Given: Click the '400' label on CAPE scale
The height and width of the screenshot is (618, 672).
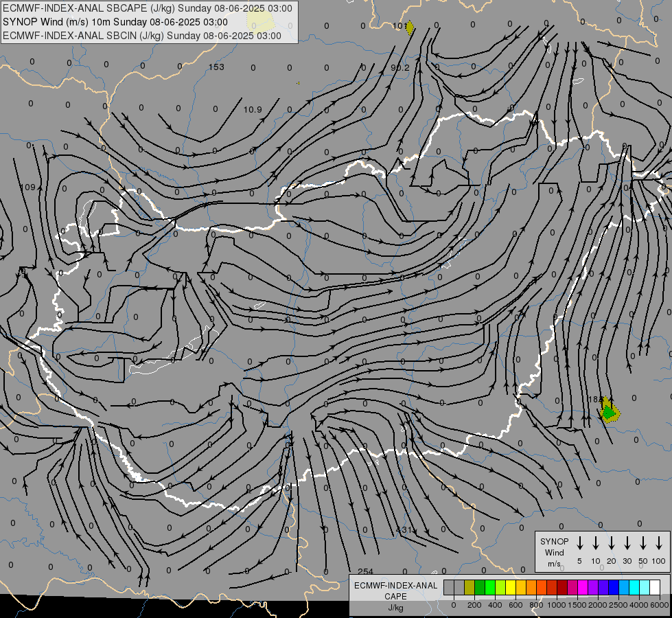Looking at the screenshot, I should [495, 605].
